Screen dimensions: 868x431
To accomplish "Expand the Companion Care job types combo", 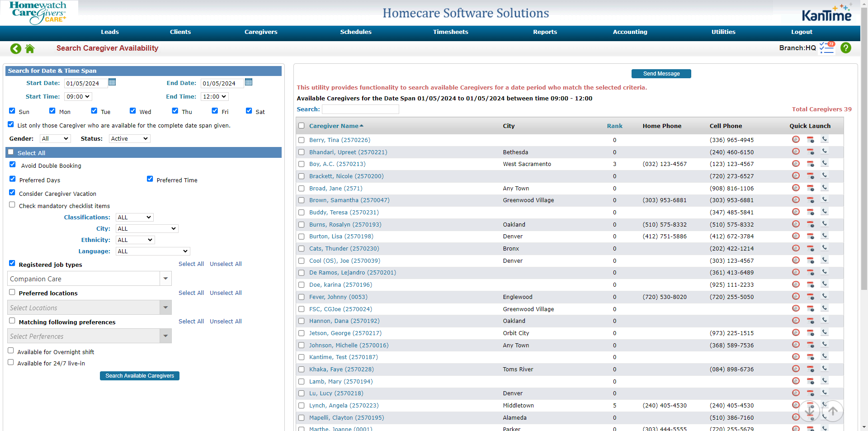I will tap(165, 279).
